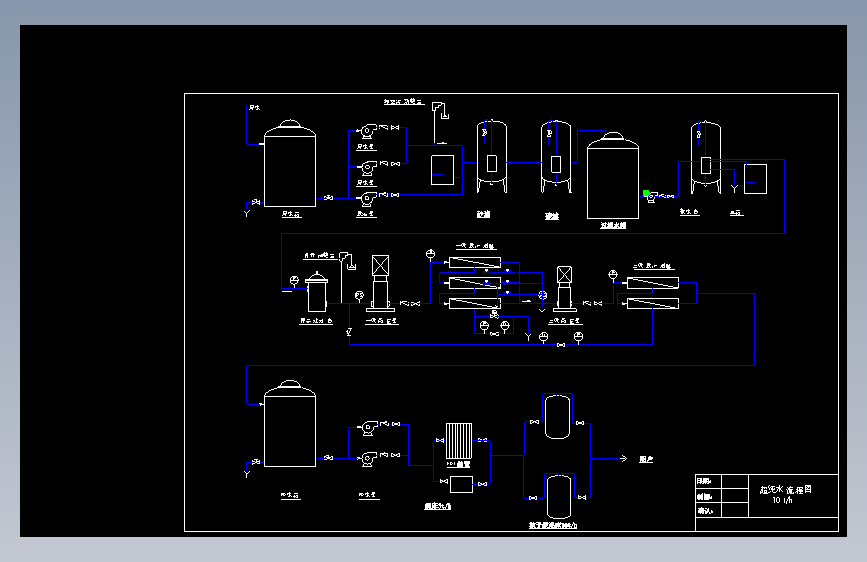The width and height of the screenshot is (867, 562).
Task: Click the first filter vessel in the top row
Action: (x=492, y=157)
